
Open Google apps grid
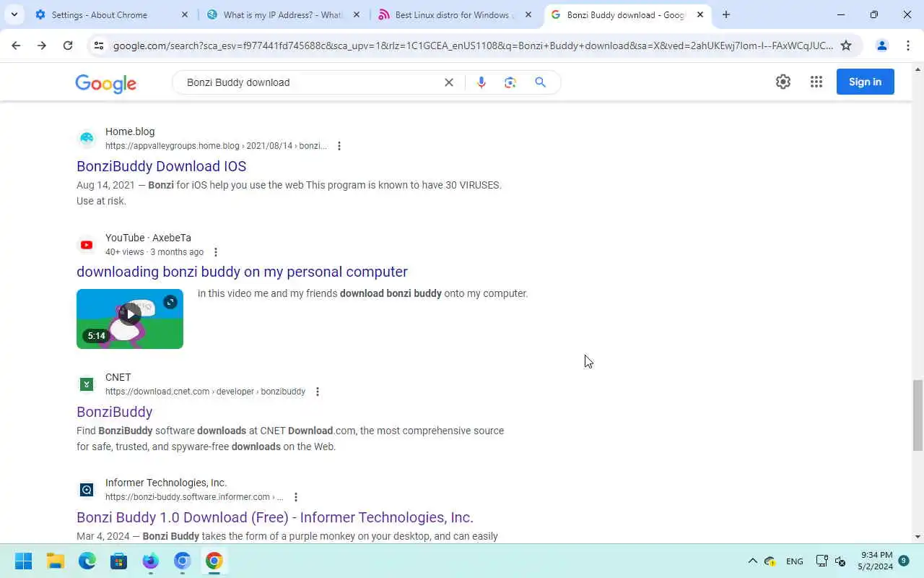click(x=816, y=82)
